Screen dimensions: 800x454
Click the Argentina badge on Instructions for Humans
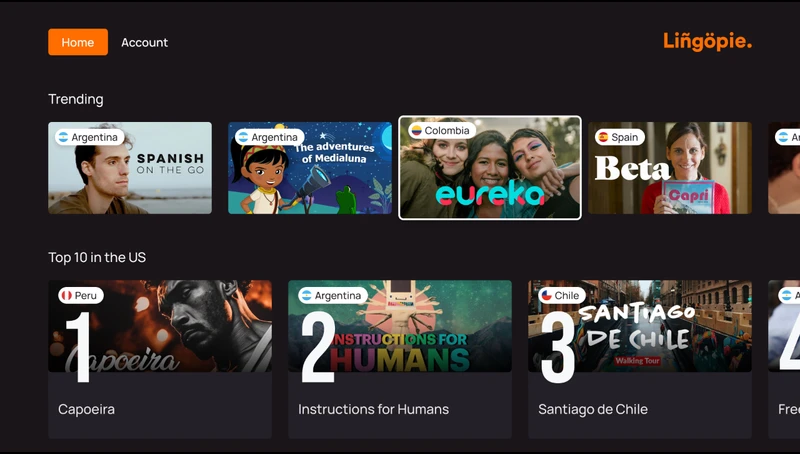coord(333,295)
